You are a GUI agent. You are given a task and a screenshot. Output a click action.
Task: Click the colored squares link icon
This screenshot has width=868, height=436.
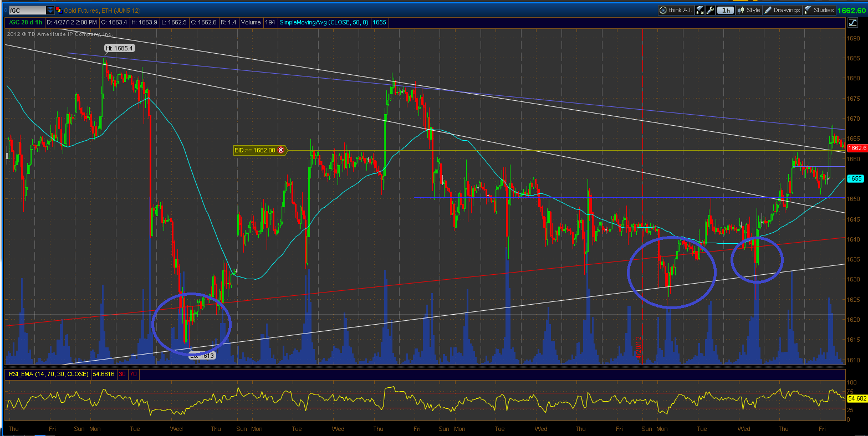tap(59, 11)
